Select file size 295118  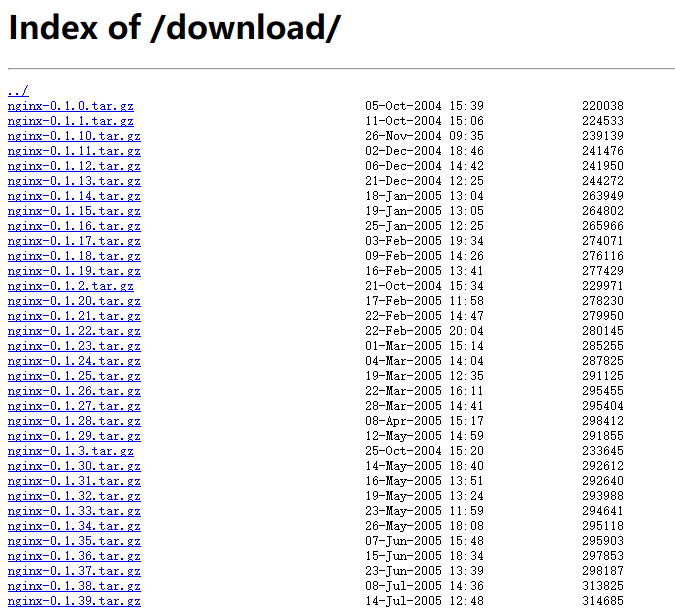pyautogui.click(x=603, y=526)
